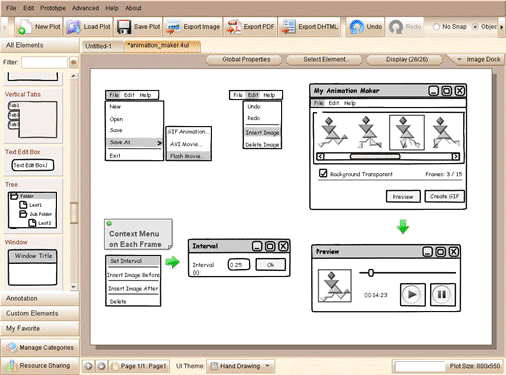Viewport: 506px width, 375px height.
Task: Open the File menu in the menu bar
Action: (x=11, y=8)
